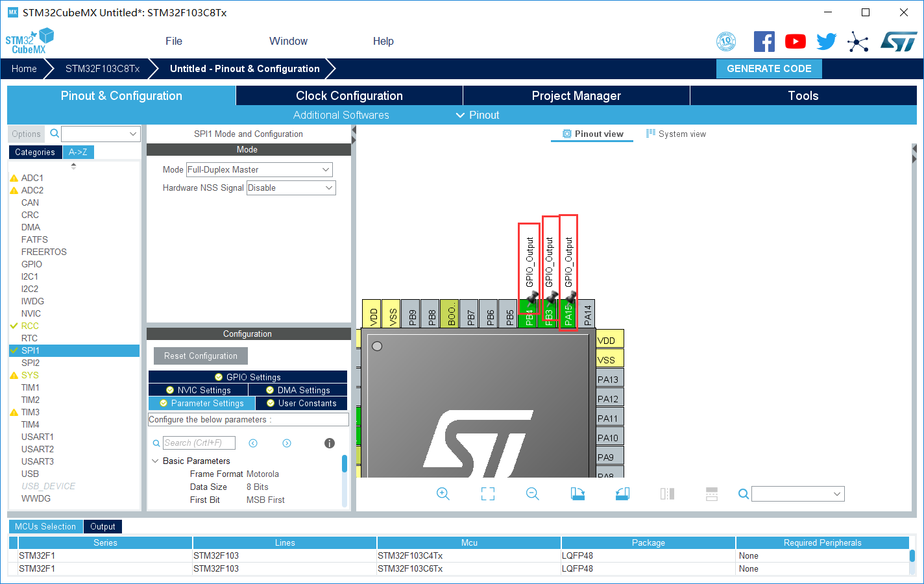Click the PB3 pin on the chip

547,315
